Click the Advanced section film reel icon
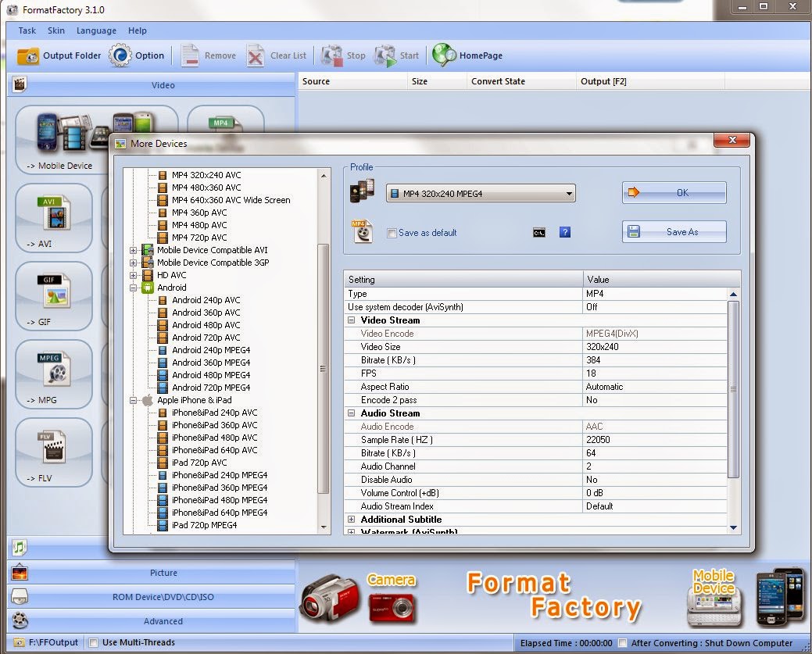 coord(20,620)
